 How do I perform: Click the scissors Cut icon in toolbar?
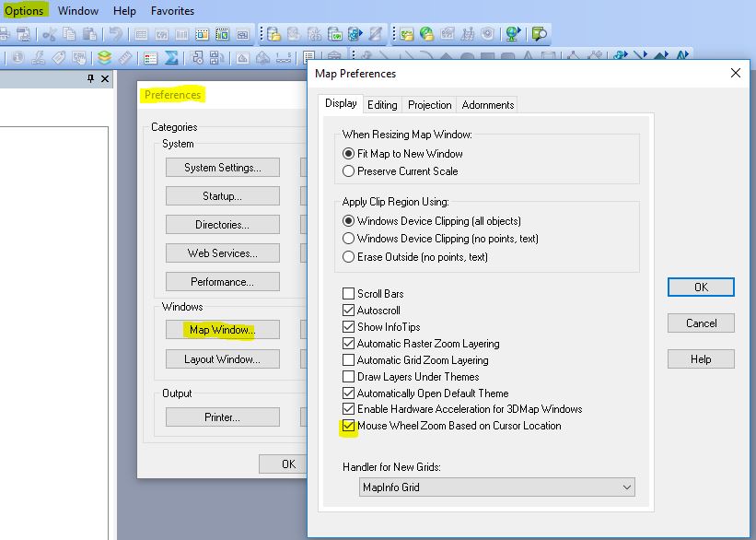point(49,34)
